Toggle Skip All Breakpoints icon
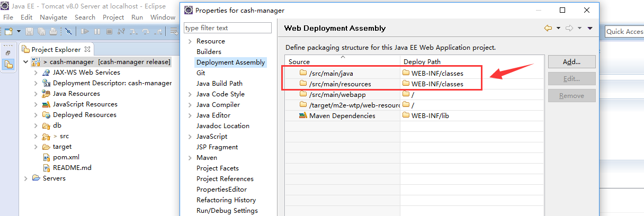The width and height of the screenshot is (644, 216). [x=68, y=32]
